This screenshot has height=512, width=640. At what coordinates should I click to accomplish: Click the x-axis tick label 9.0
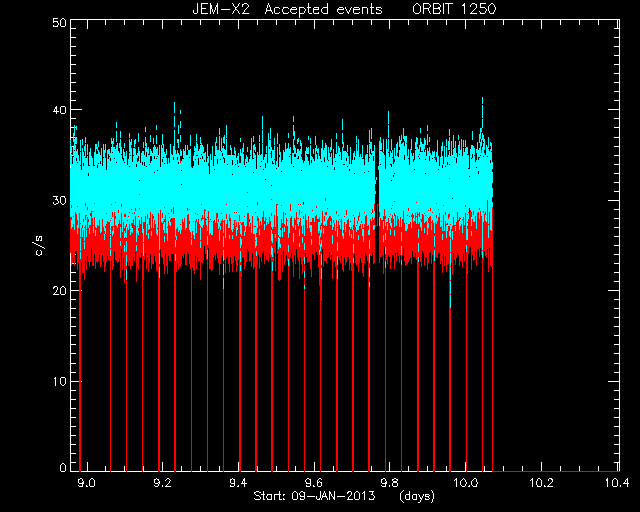click(87, 483)
